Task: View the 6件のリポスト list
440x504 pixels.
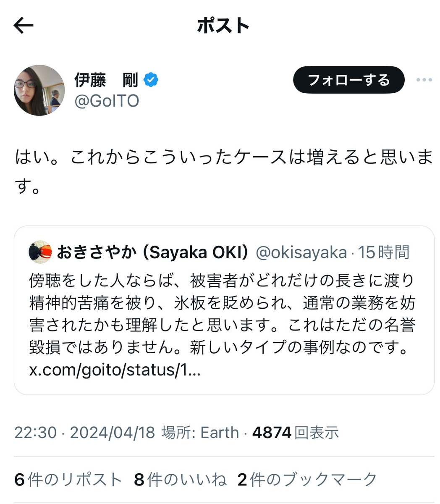Action: [x=68, y=479]
